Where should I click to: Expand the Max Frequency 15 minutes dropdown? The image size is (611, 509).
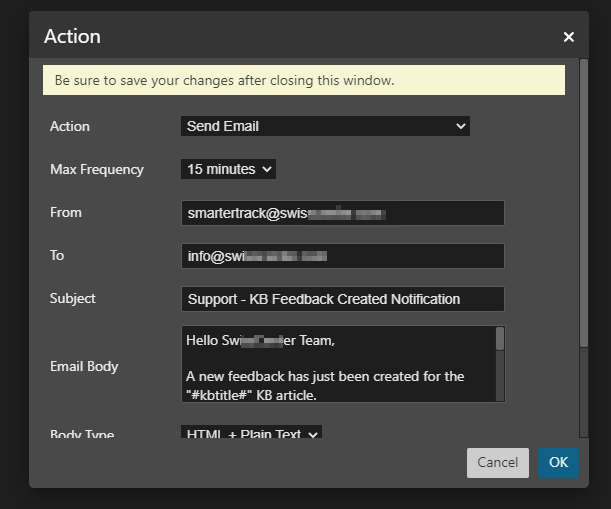click(x=228, y=169)
